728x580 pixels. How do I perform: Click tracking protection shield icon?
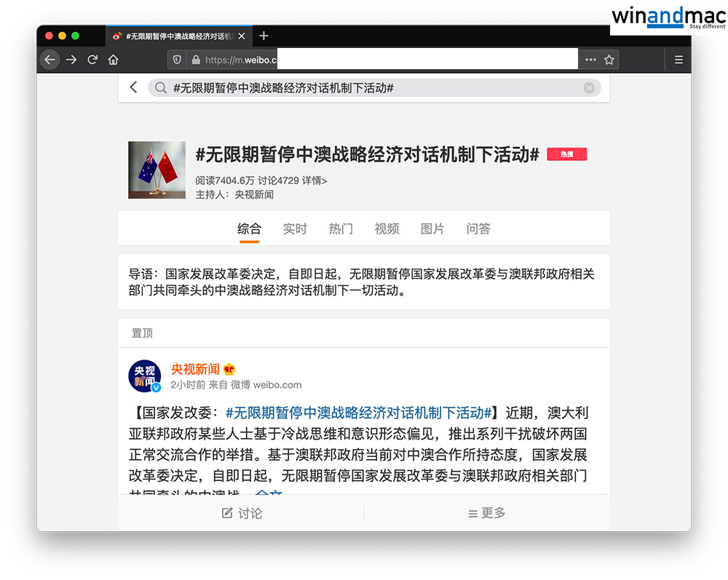pyautogui.click(x=178, y=60)
